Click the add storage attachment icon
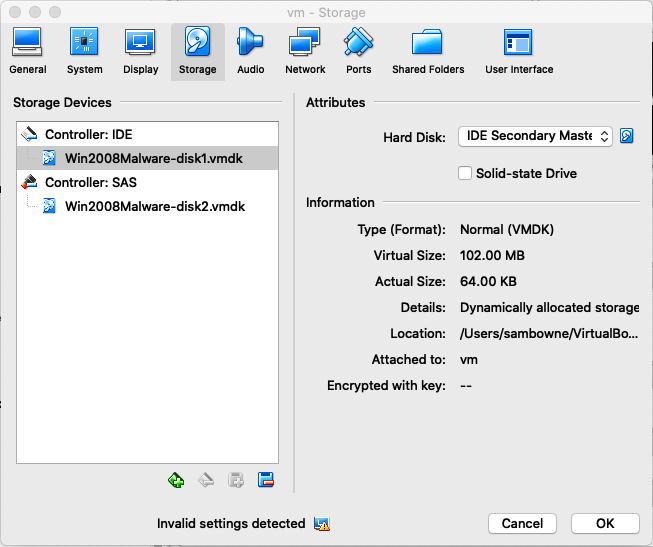653x547 pixels. 236,480
